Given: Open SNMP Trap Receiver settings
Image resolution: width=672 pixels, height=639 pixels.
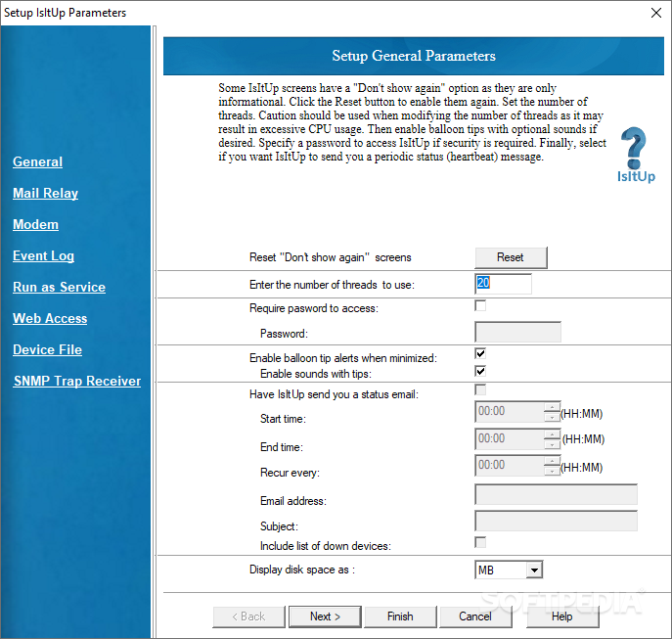Looking at the screenshot, I should click(77, 381).
